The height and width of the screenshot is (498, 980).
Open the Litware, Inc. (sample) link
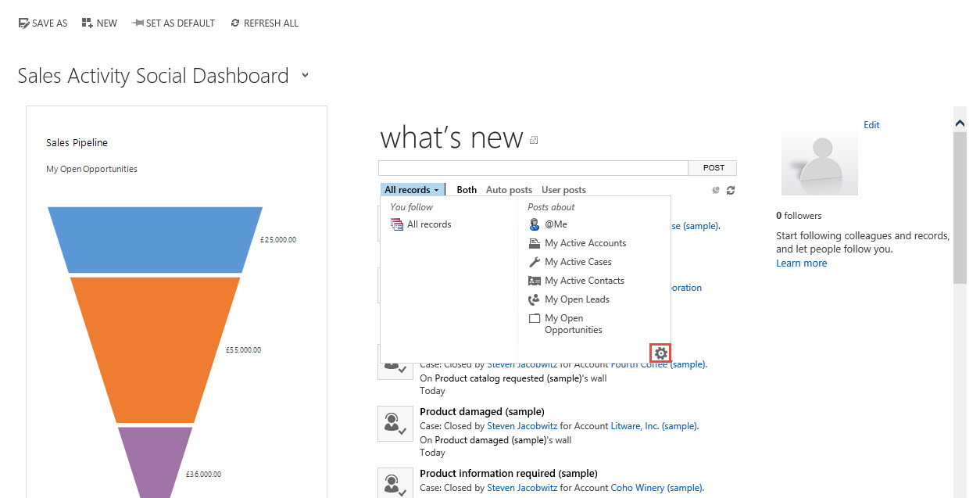[x=654, y=426]
